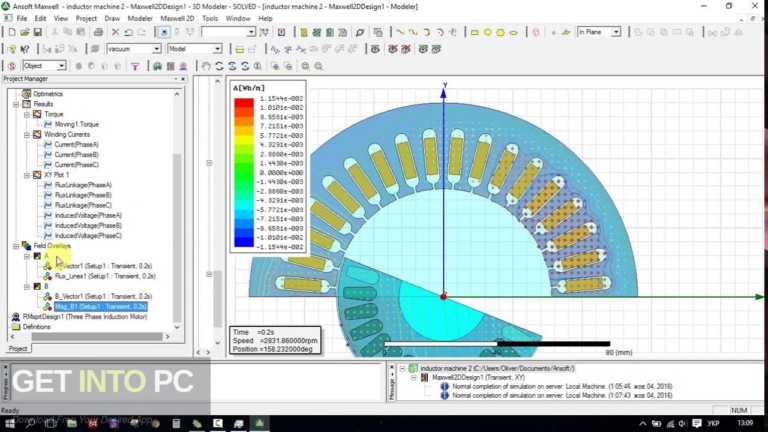Select Moving1.Torque plot
Viewport: 768px width, 432px height.
76,124
